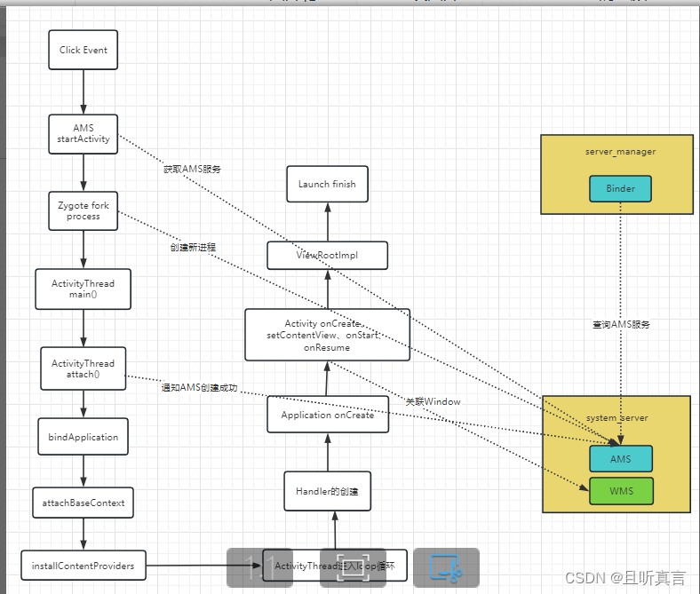Click the 通知AMS创建成功 edge label

point(199,387)
